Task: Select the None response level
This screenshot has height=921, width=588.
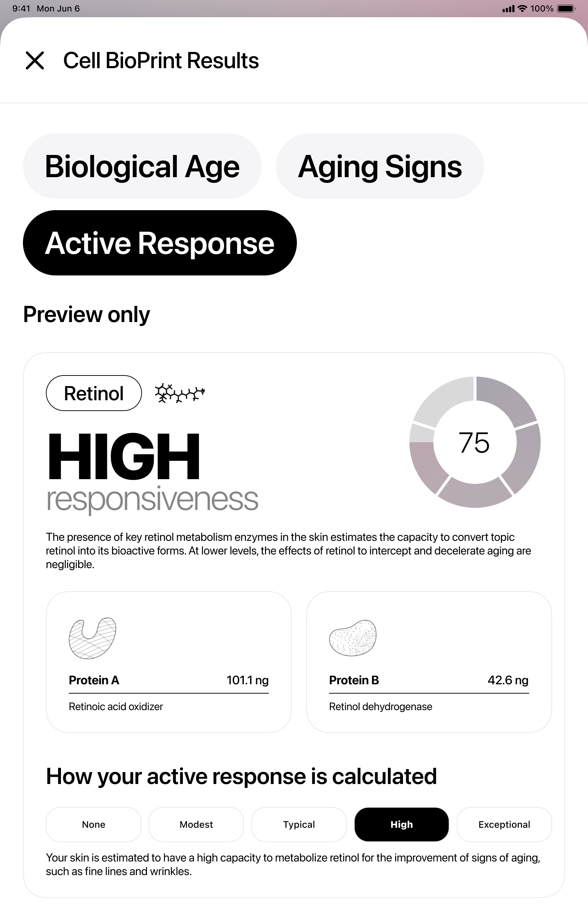Action: 94,824
